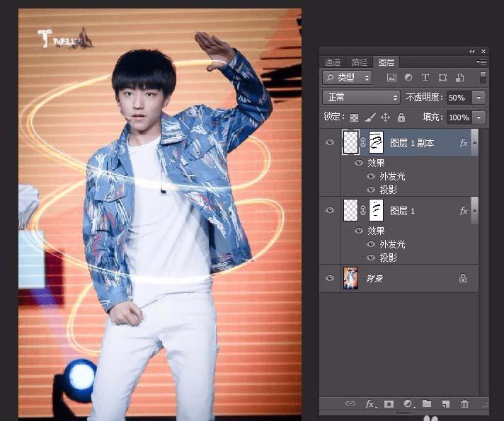Hide the 背景 layer
The height and width of the screenshot is (421, 504).
330,278
